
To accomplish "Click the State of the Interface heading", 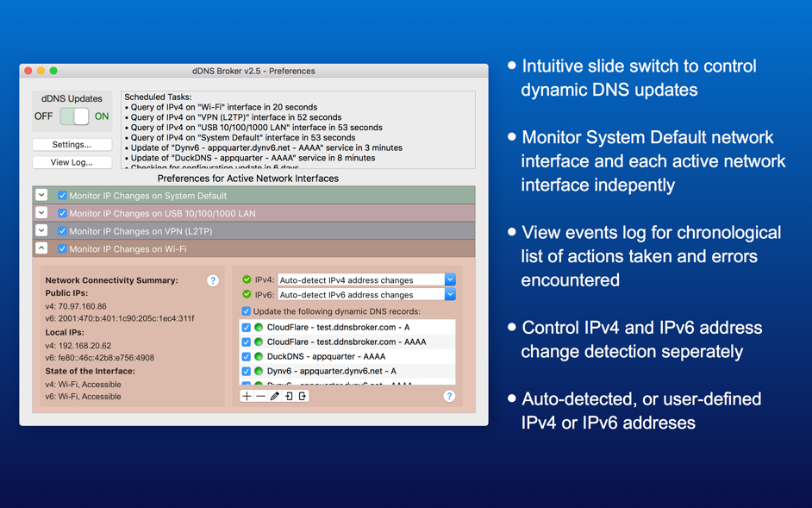I will pyautogui.click(x=91, y=371).
